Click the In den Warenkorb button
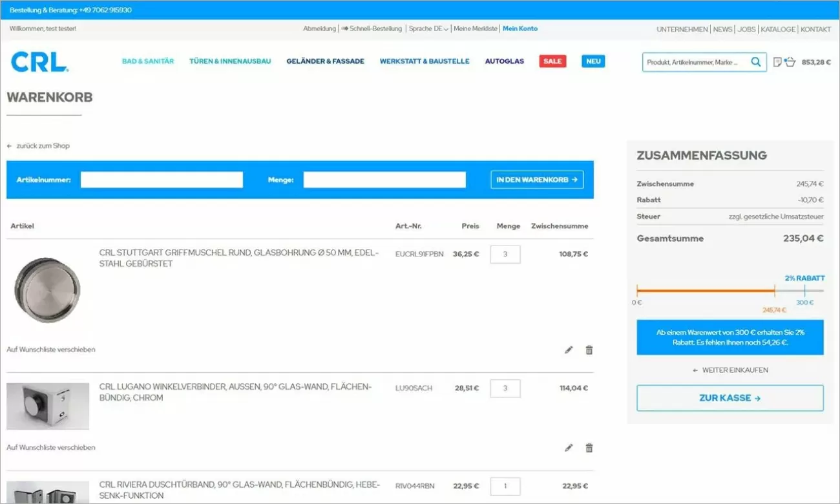The height and width of the screenshot is (504, 840). point(536,180)
